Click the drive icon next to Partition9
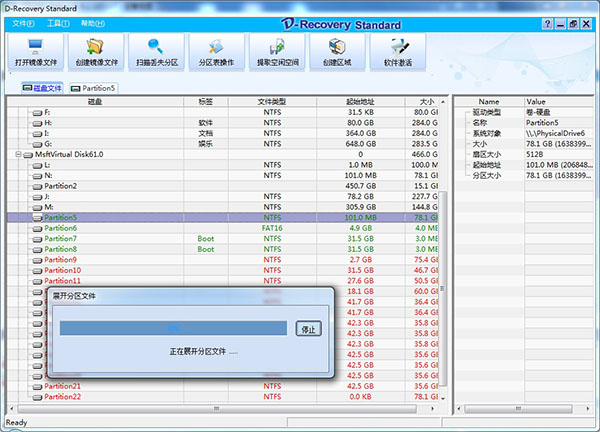Image resolution: width=600 pixels, height=432 pixels. [x=37, y=260]
